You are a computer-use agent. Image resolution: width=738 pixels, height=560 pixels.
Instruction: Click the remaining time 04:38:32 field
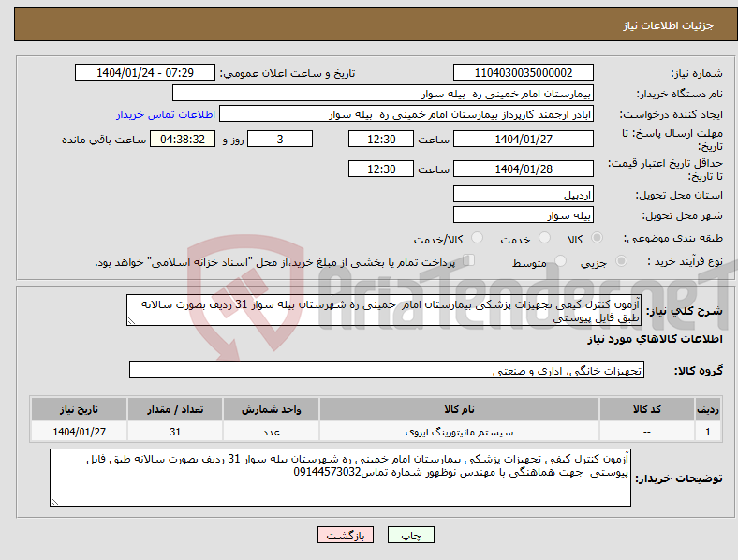(x=183, y=139)
